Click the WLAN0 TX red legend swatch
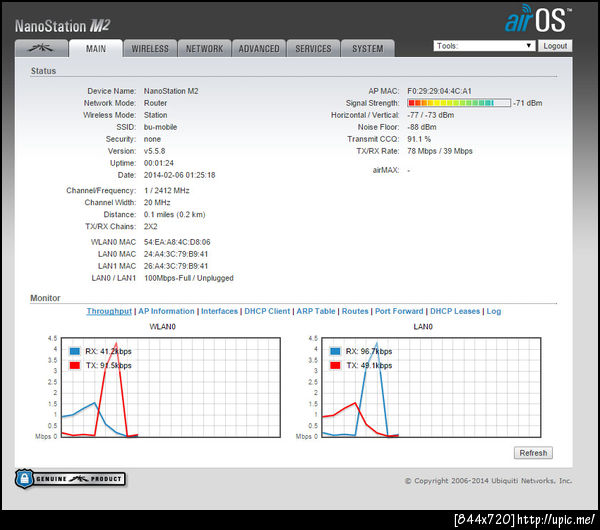 tap(75, 365)
